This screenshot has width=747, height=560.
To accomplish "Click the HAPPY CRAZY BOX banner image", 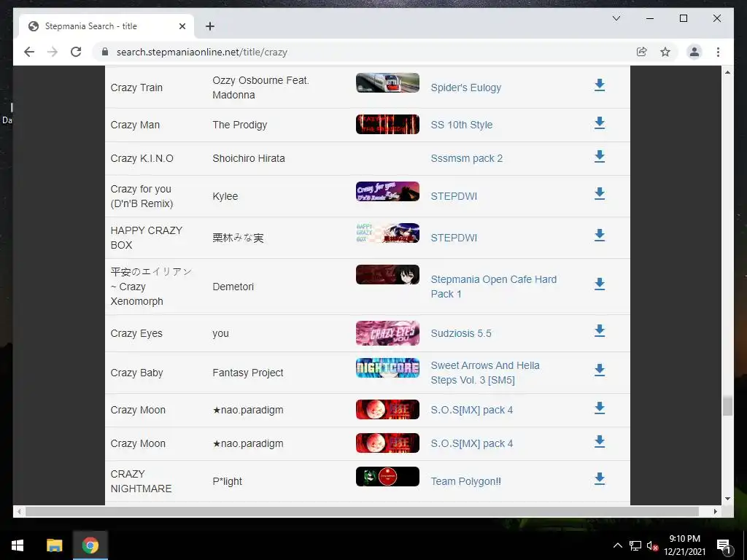I will 387,233.
